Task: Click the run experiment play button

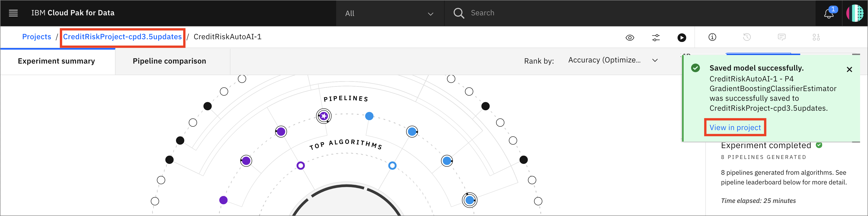Action: coord(682,37)
